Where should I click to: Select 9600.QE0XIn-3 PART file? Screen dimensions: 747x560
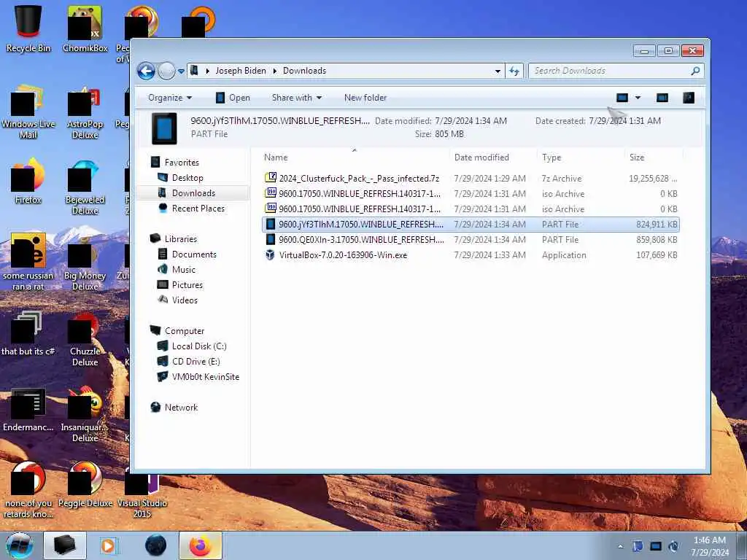(471, 240)
